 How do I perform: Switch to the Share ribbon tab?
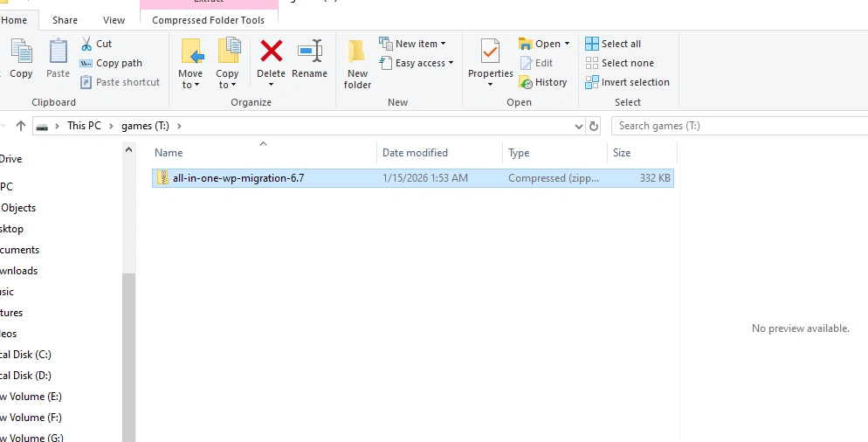point(65,20)
